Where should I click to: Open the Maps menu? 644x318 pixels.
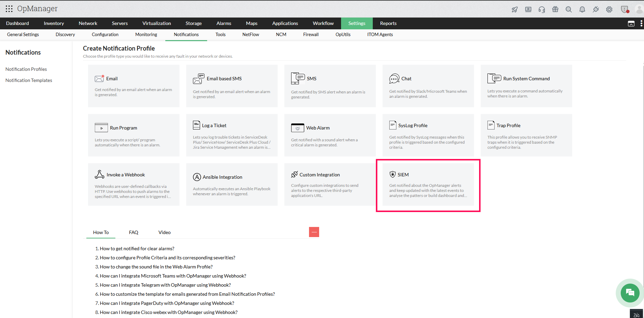[x=252, y=23]
